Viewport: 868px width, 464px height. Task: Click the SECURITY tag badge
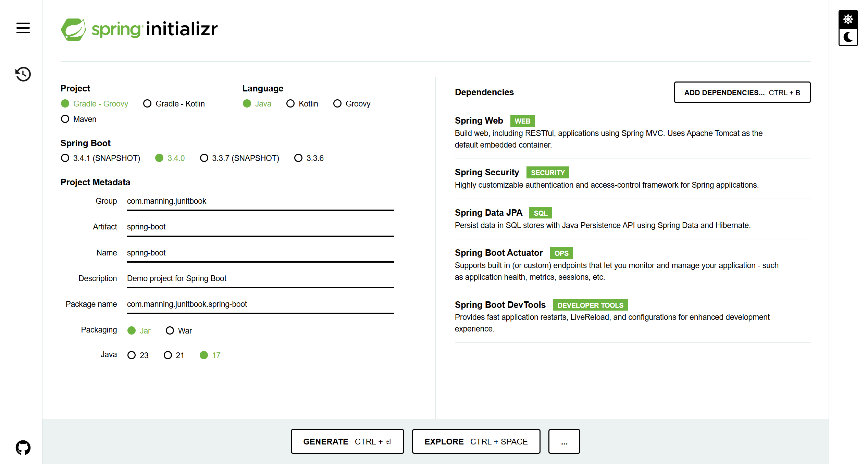click(548, 173)
